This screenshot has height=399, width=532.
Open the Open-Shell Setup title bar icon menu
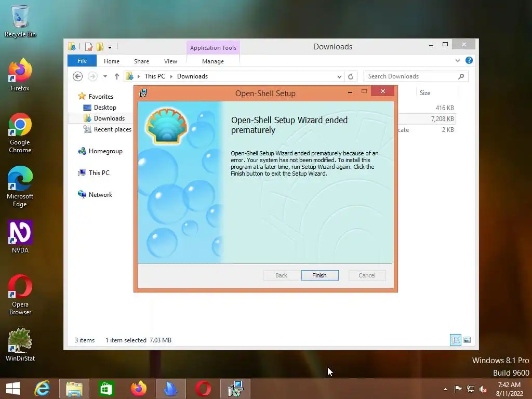tap(143, 93)
